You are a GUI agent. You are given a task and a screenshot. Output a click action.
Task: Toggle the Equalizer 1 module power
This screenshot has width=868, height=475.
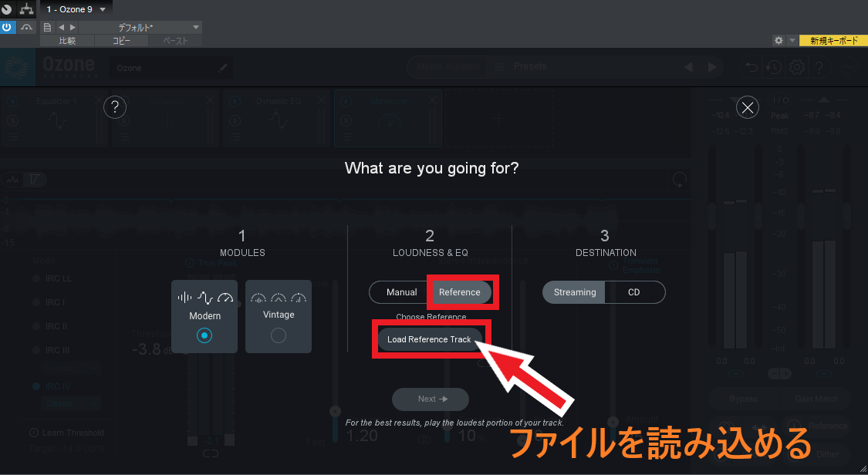point(13,102)
